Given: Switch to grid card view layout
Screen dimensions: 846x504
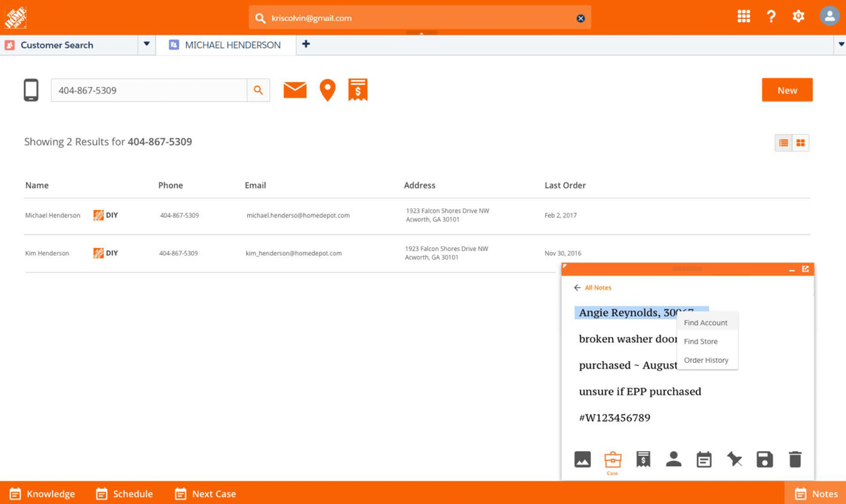Looking at the screenshot, I should (800, 143).
